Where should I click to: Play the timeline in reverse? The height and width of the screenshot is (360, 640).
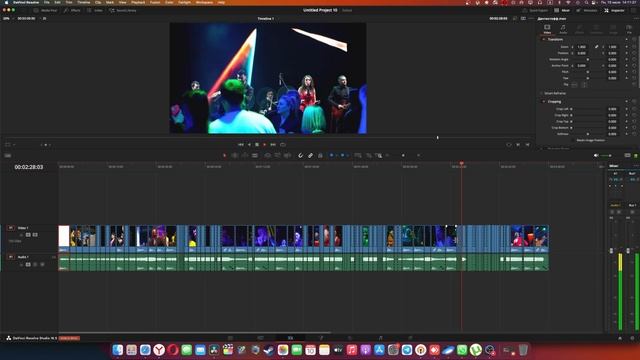click(249, 144)
